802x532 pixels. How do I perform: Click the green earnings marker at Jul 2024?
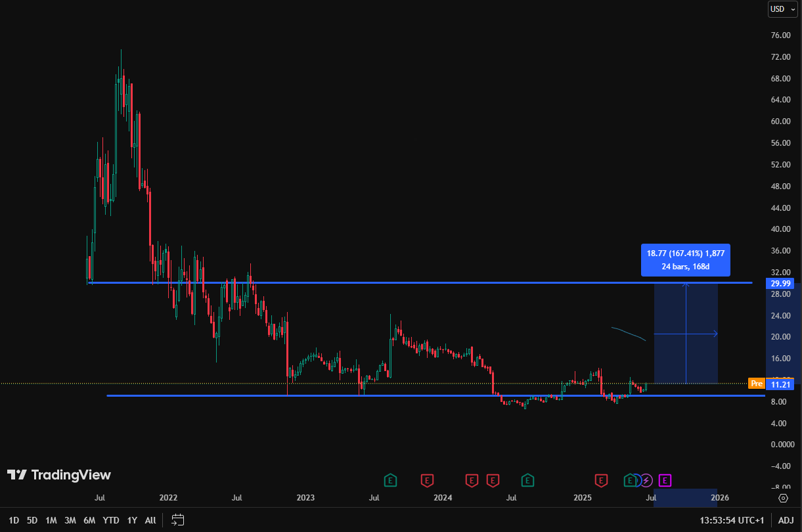point(527,481)
